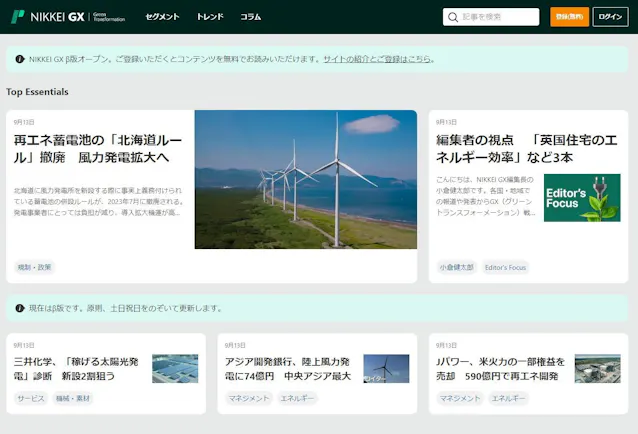Open the セグメント menu

tap(162, 17)
